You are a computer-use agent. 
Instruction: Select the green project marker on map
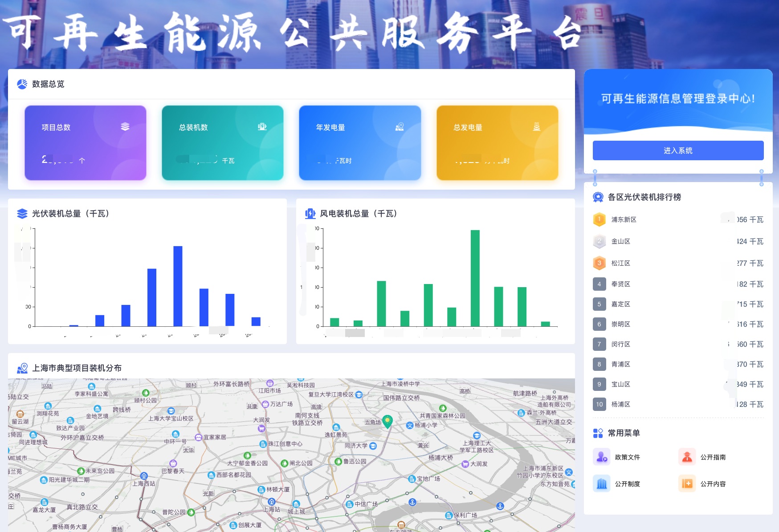[x=387, y=421]
